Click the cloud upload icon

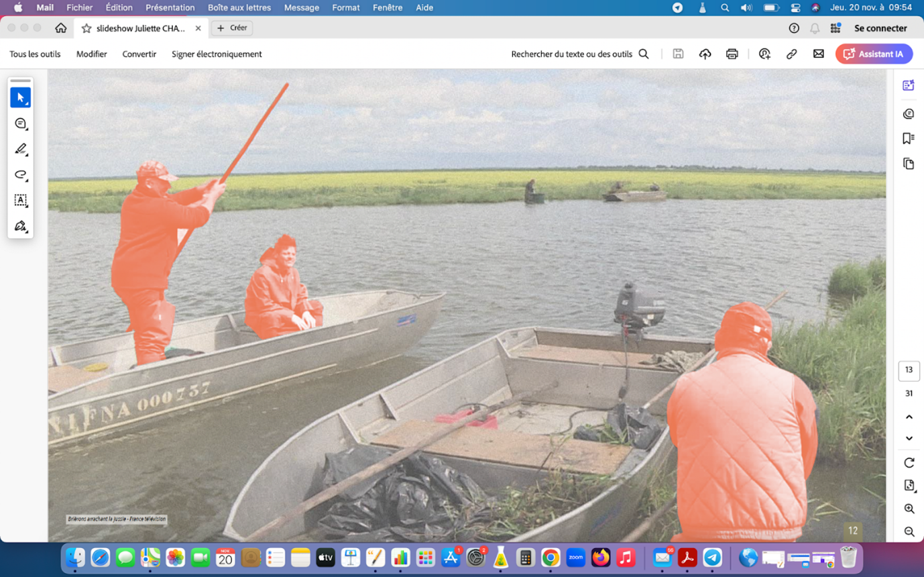coord(705,54)
